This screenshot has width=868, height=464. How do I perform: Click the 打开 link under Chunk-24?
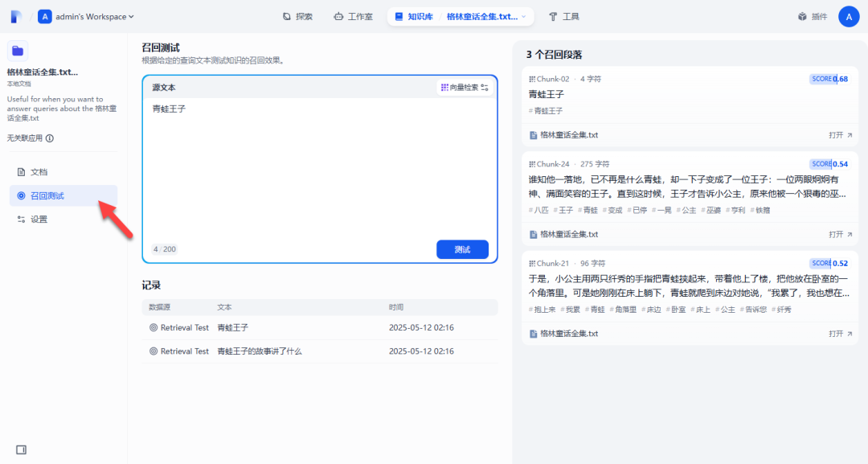(x=841, y=234)
